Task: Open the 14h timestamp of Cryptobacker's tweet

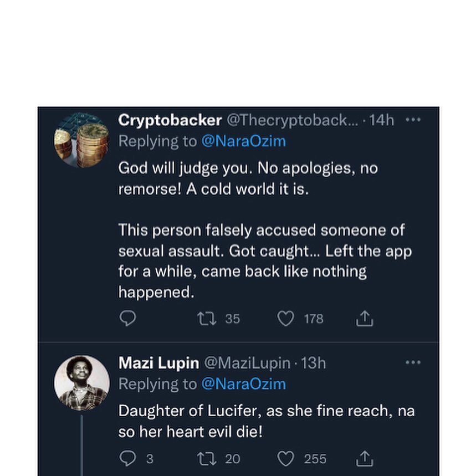Action: point(381,120)
